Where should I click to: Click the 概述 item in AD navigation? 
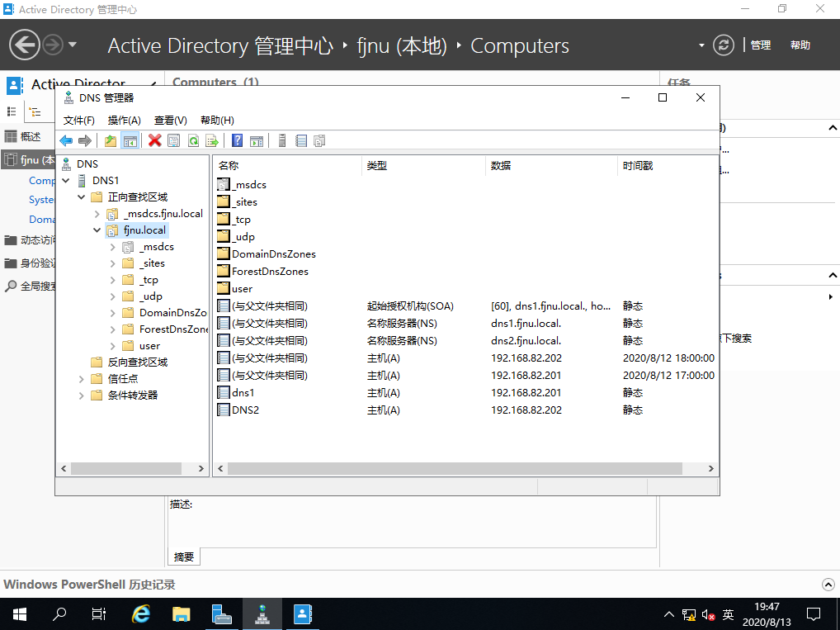[x=31, y=137]
